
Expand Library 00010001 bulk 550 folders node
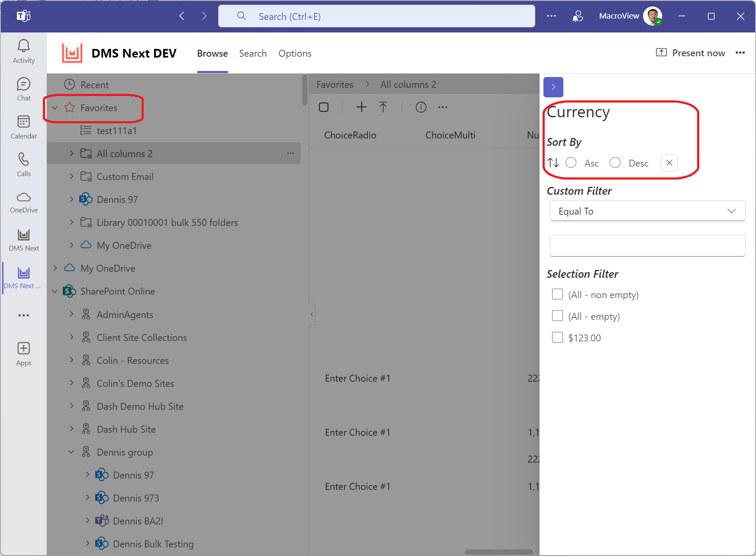(71, 222)
